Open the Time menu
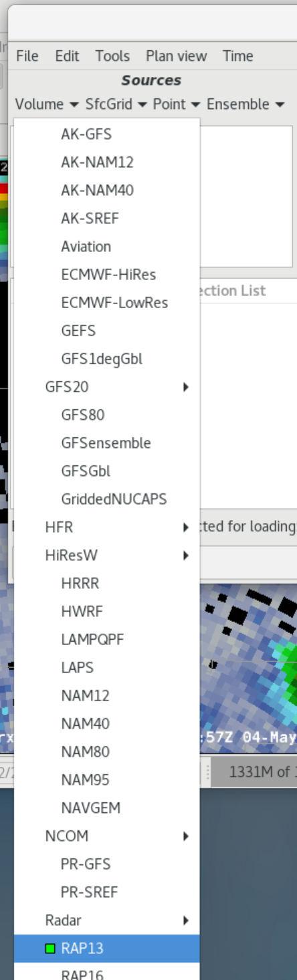The height and width of the screenshot is (980, 297). click(238, 56)
